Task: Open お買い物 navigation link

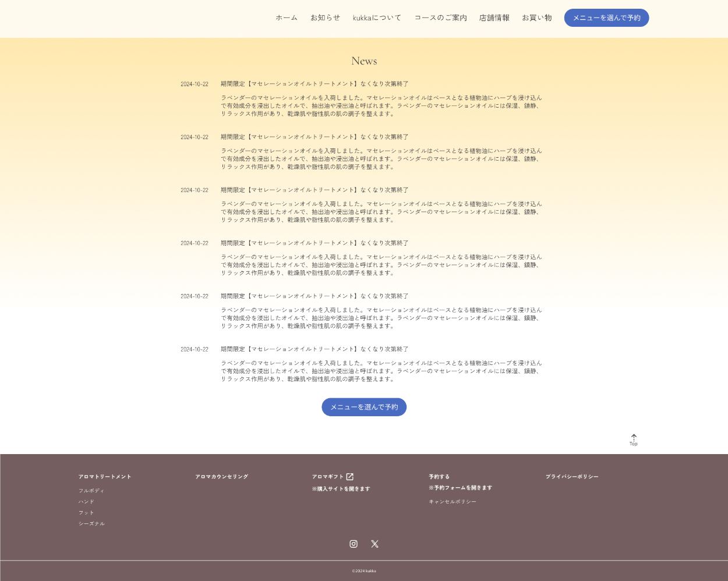Action: pos(537,18)
